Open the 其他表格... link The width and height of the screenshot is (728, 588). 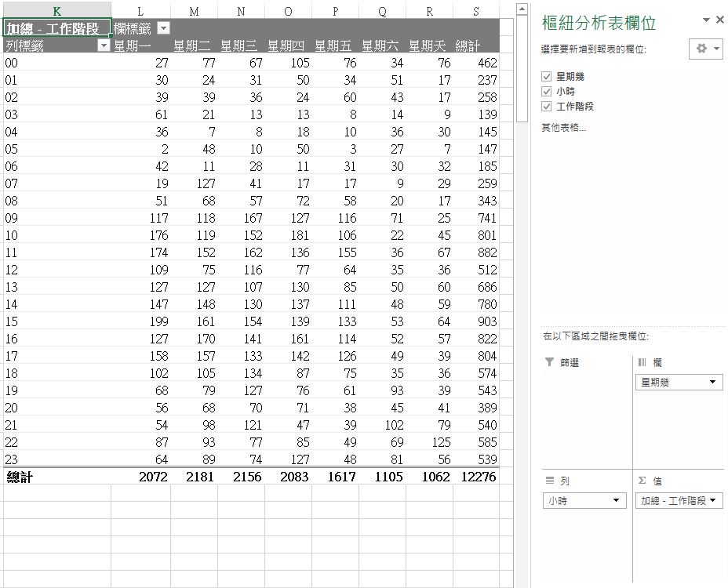click(x=563, y=127)
